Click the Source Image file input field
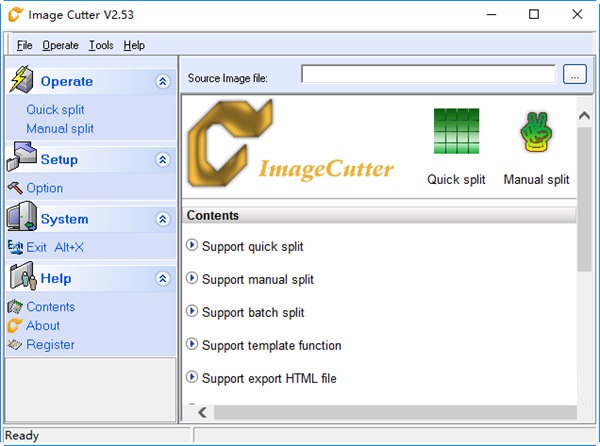The width and height of the screenshot is (600, 446). pyautogui.click(x=428, y=74)
